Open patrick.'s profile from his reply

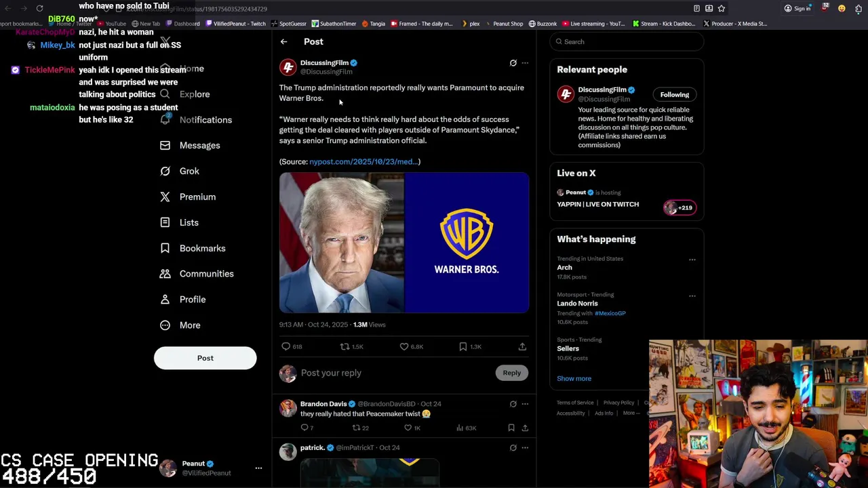click(x=313, y=448)
